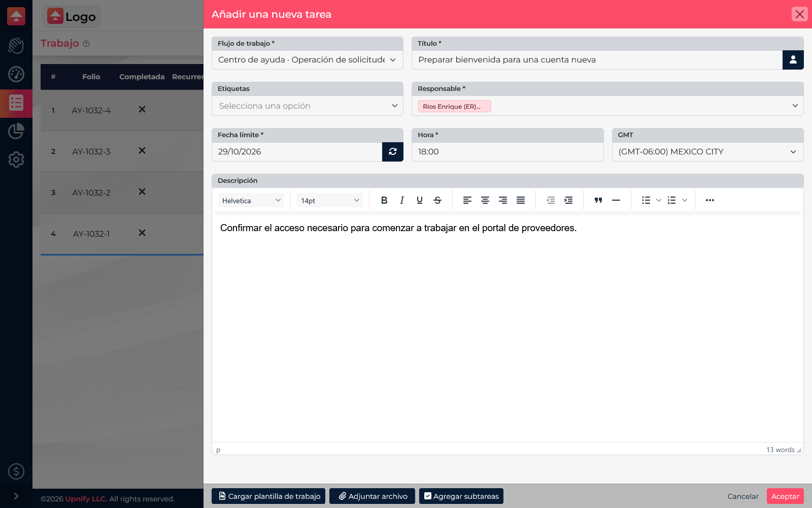This screenshot has width=812, height=508.
Task: Open the Flujo de trabajo dropdown
Action: click(308, 60)
